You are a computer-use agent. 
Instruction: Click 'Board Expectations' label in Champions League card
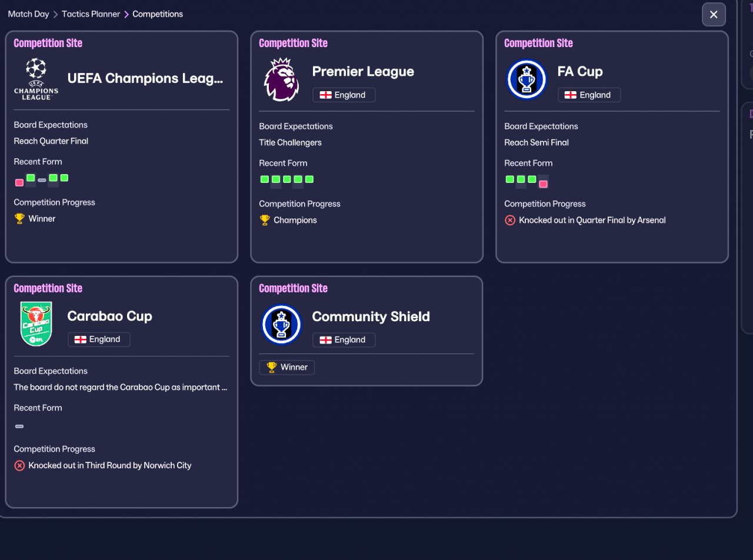[51, 125]
